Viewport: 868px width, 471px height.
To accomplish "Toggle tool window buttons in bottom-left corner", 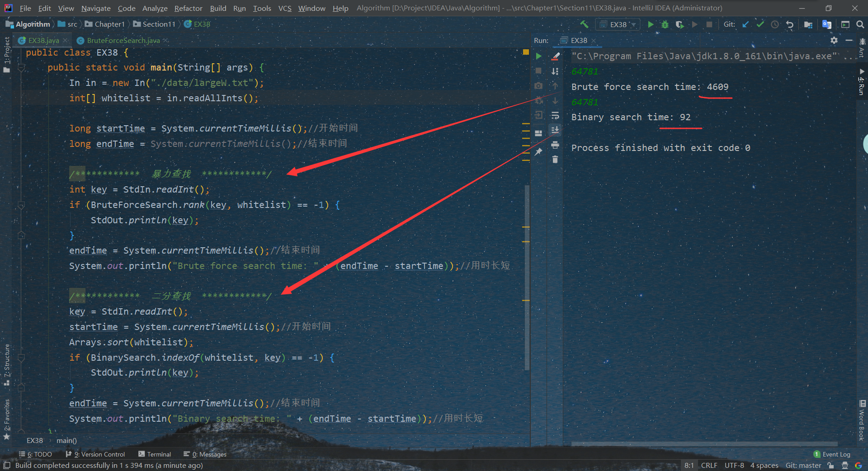I will [7, 465].
